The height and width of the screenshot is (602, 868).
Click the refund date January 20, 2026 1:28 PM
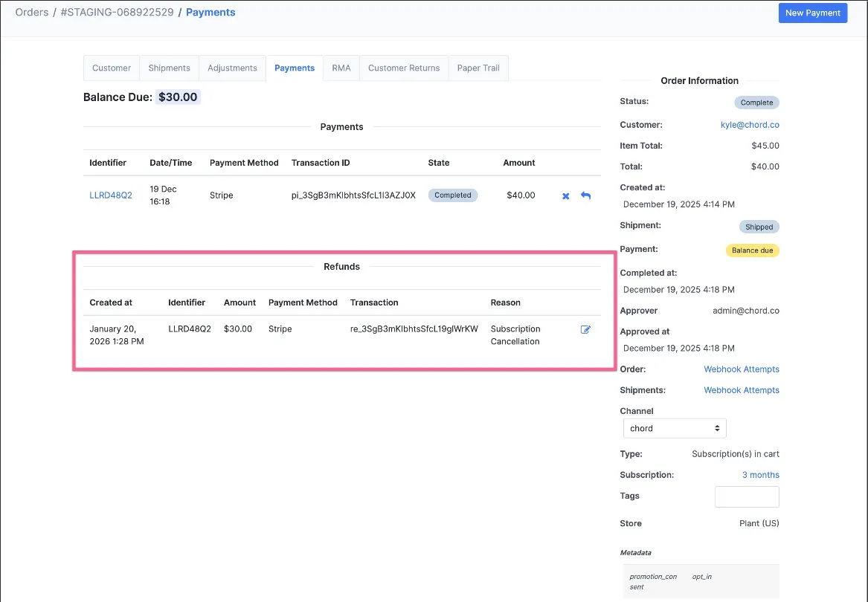[117, 335]
